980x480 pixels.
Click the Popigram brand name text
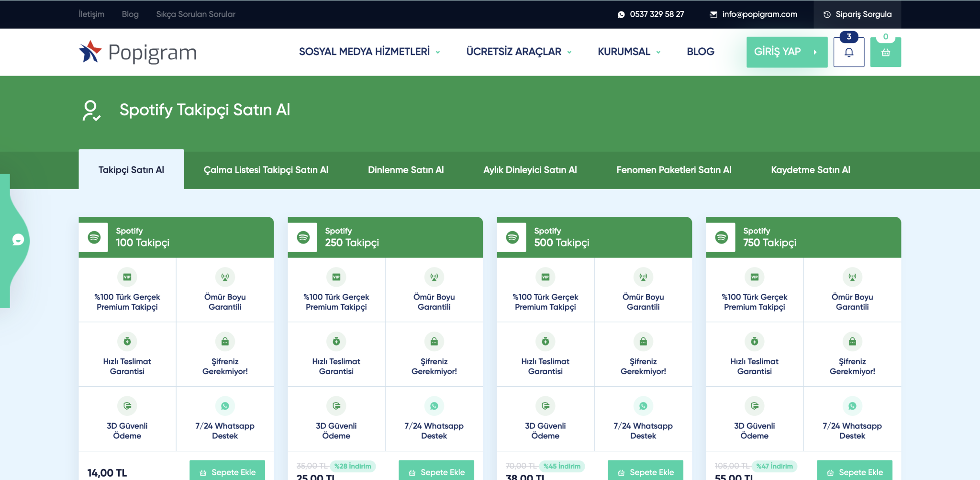coord(153,53)
